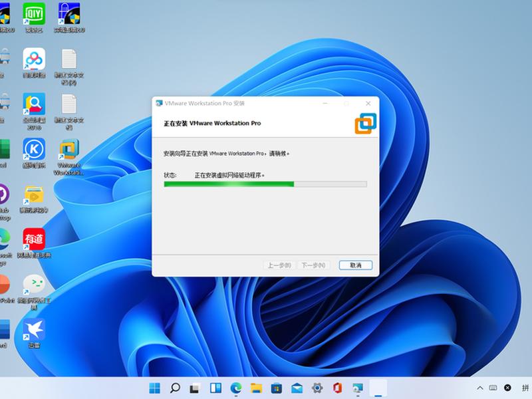The width and height of the screenshot is (532, 399).
Task: Click the Cancel button in VMware installer
Action: coord(356,265)
